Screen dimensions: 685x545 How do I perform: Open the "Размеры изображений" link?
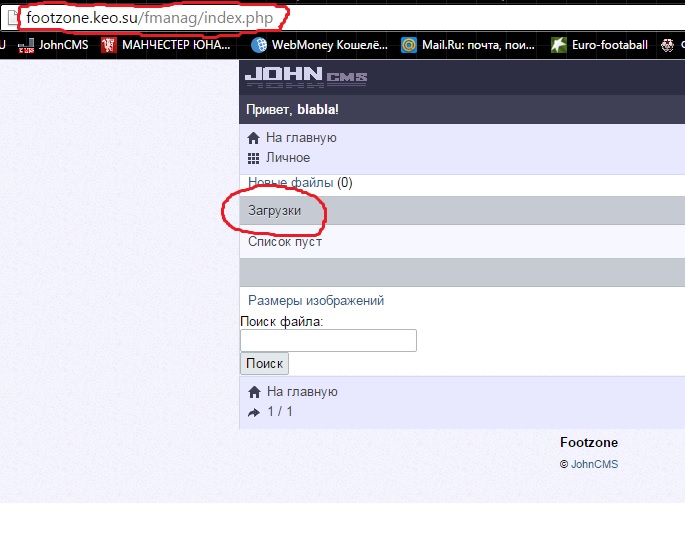click(316, 301)
